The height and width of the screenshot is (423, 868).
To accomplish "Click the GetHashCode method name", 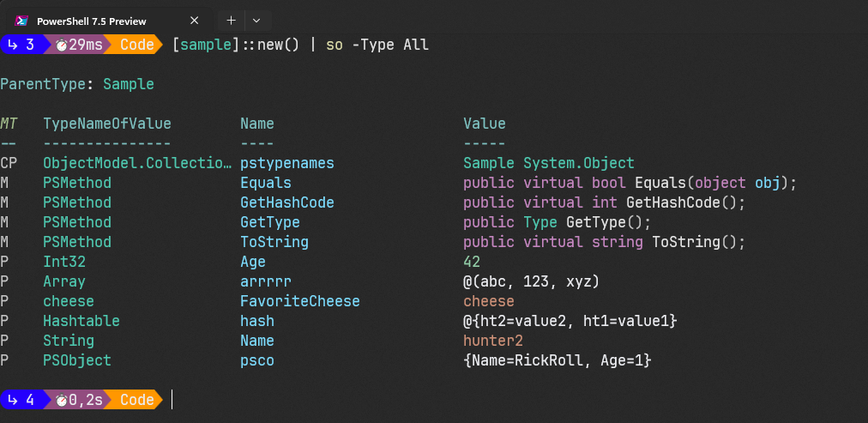I will click(286, 202).
